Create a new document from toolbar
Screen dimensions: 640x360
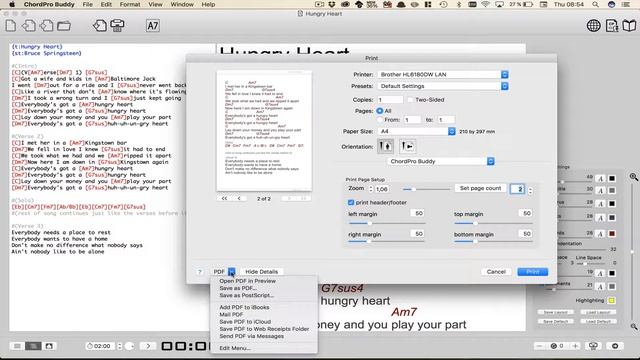click(11, 26)
